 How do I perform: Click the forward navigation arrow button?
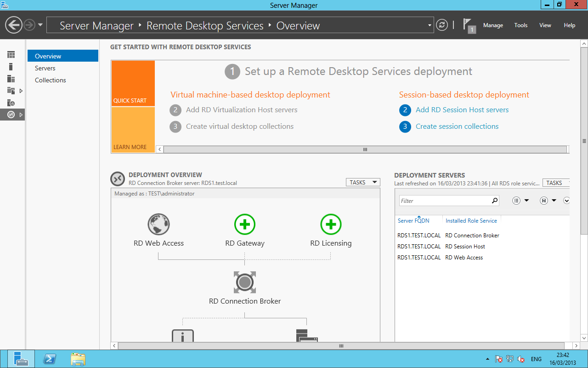tap(29, 25)
